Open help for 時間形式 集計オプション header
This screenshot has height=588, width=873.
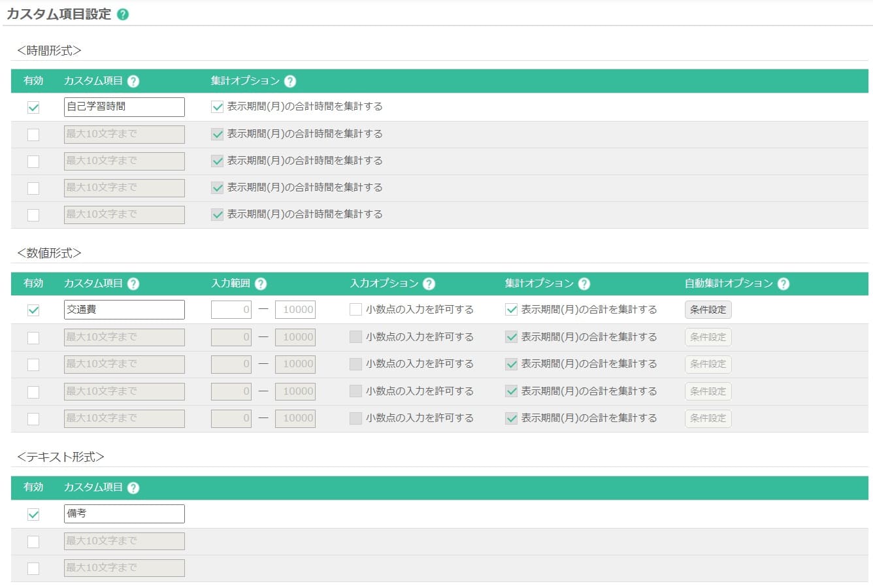(290, 82)
